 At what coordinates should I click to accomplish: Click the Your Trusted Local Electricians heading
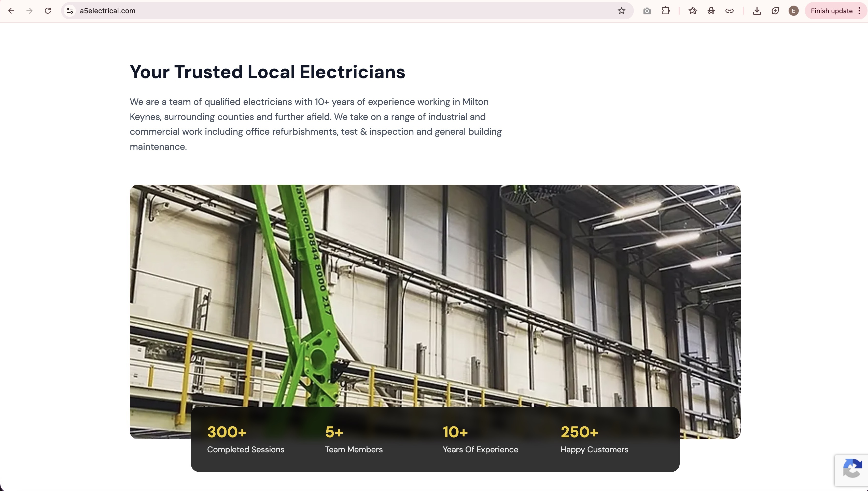[x=267, y=72]
